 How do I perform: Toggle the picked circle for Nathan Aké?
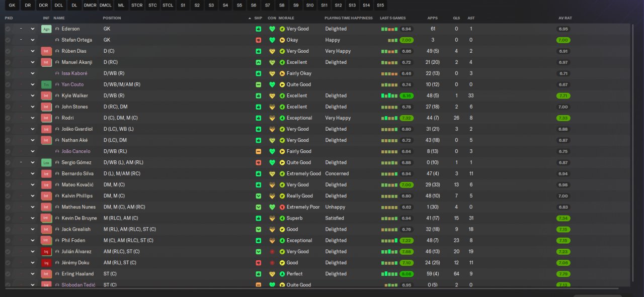pos(8,140)
